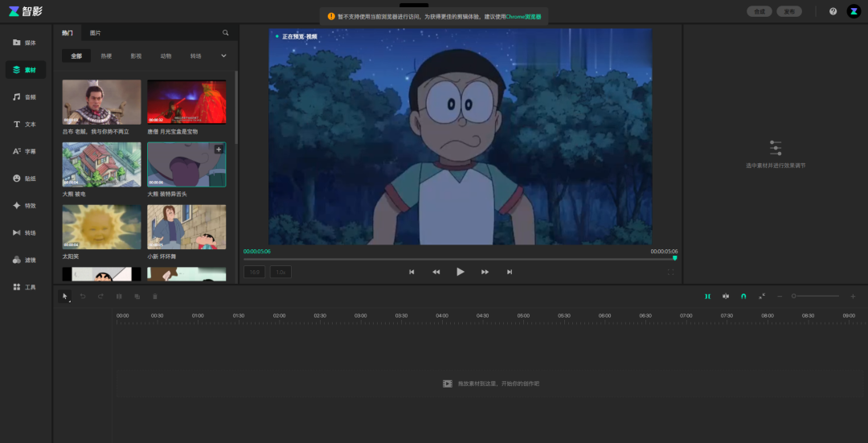This screenshot has height=443, width=868.
Task: Toggle the green magnet snap icon
Action: click(x=743, y=296)
